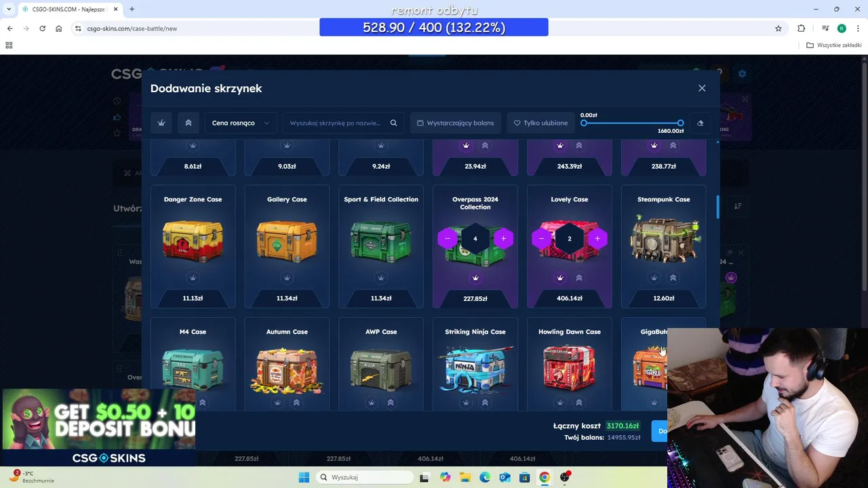
Task: Click the double-chevron above the 23.94zł price
Action: point(485,146)
